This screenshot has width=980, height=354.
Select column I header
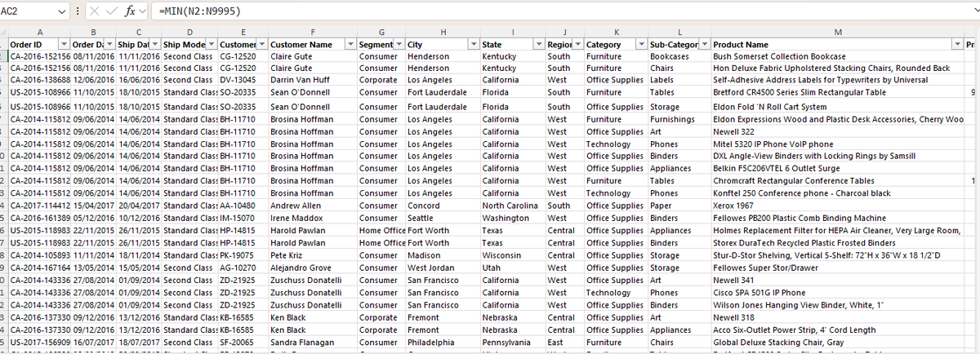click(513, 31)
